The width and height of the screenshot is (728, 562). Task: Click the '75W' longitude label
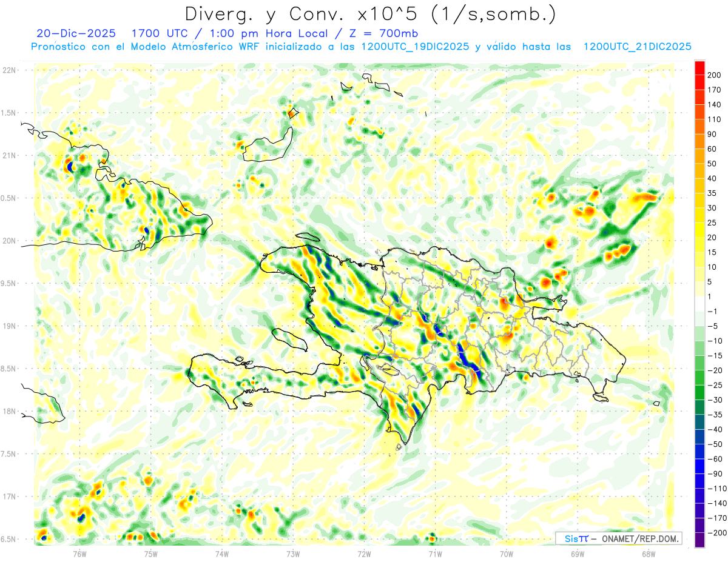coord(151,554)
